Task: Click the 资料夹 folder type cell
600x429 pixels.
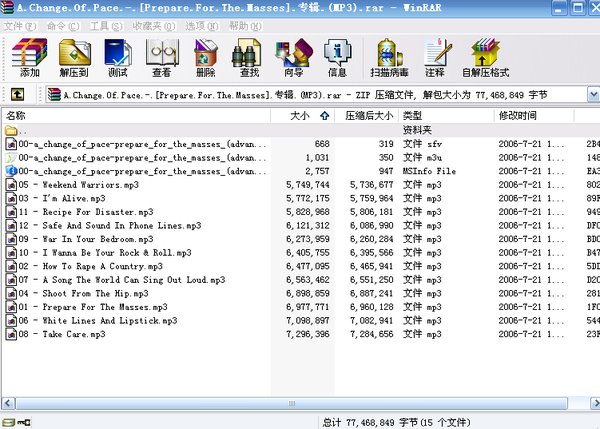Action: [x=417, y=130]
